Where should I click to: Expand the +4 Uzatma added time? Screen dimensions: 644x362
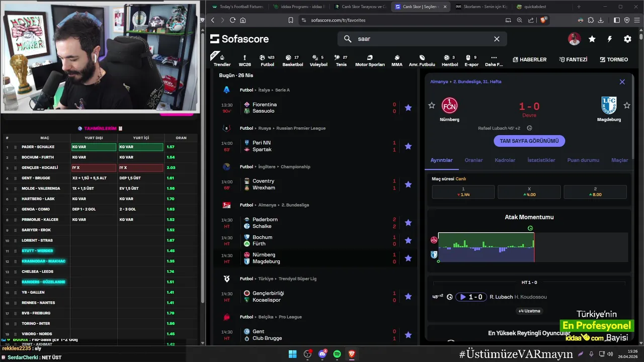click(x=529, y=311)
